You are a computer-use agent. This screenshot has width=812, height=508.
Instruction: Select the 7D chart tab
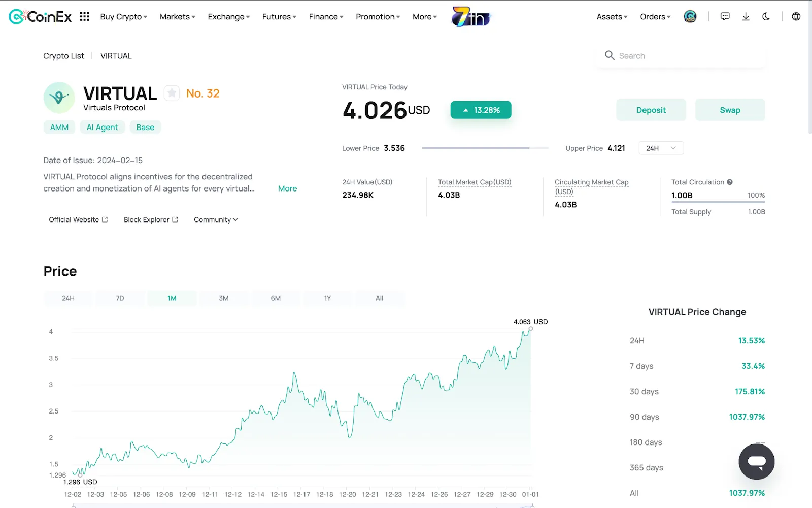[x=120, y=298]
